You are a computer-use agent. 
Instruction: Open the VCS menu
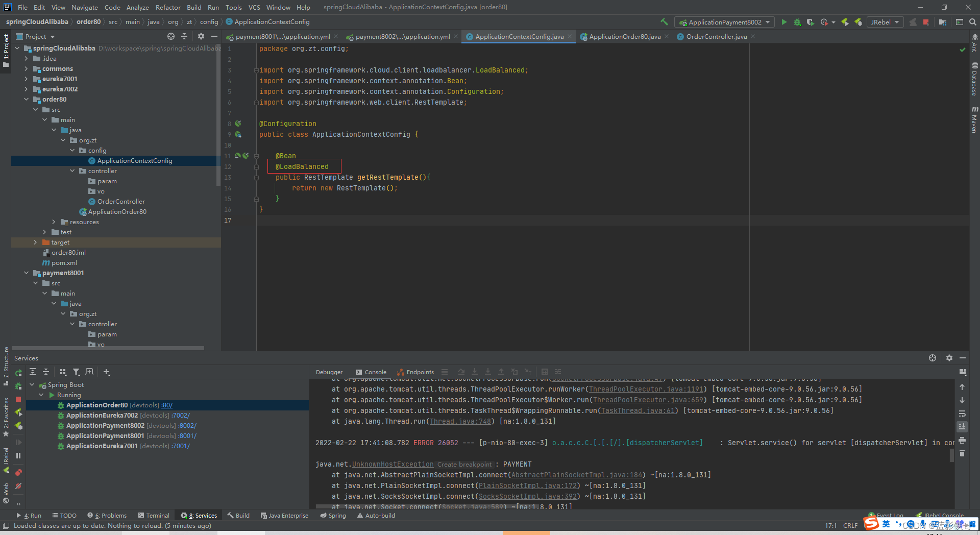pos(254,7)
